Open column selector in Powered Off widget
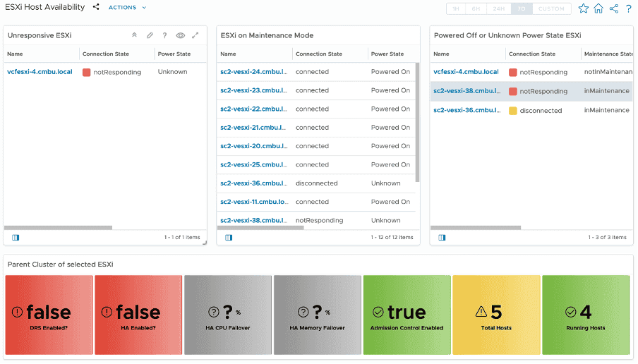Viewport: 638px width, 364px height. coord(442,238)
